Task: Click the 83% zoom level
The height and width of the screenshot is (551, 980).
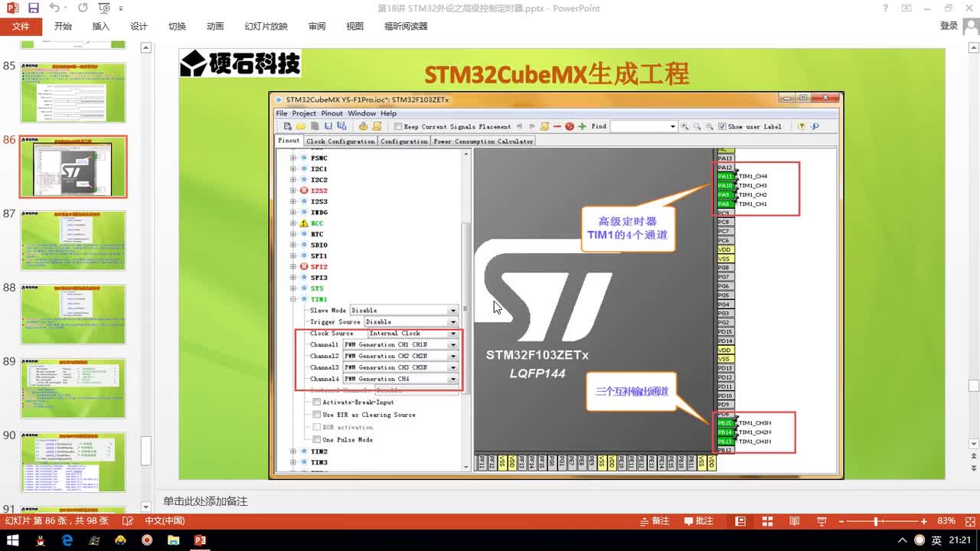Action: coord(946,521)
